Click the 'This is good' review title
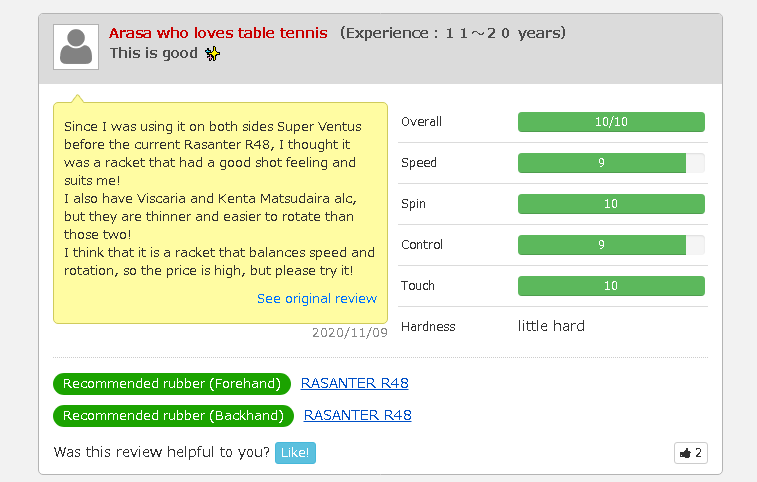757x482 pixels. pos(154,54)
